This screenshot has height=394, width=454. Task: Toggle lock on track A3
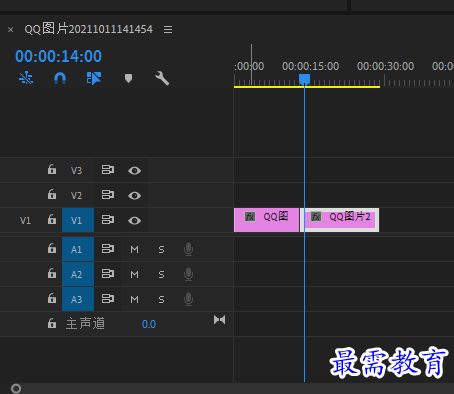click(x=52, y=298)
